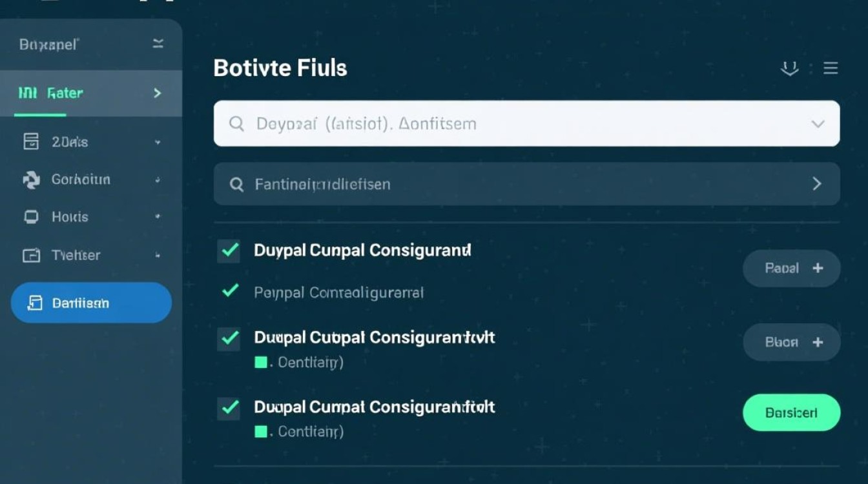Click the green Barsicerl button
The image size is (868, 484).
791,412
